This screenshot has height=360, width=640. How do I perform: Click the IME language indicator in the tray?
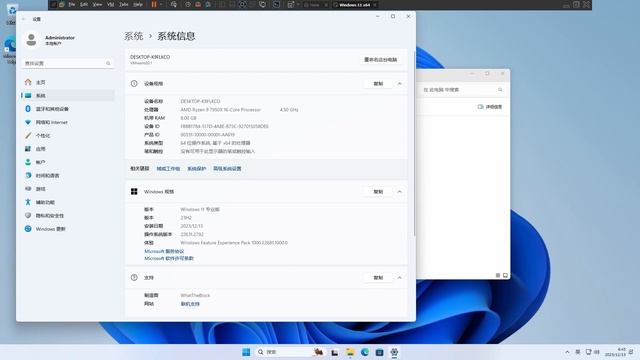[x=578, y=352]
